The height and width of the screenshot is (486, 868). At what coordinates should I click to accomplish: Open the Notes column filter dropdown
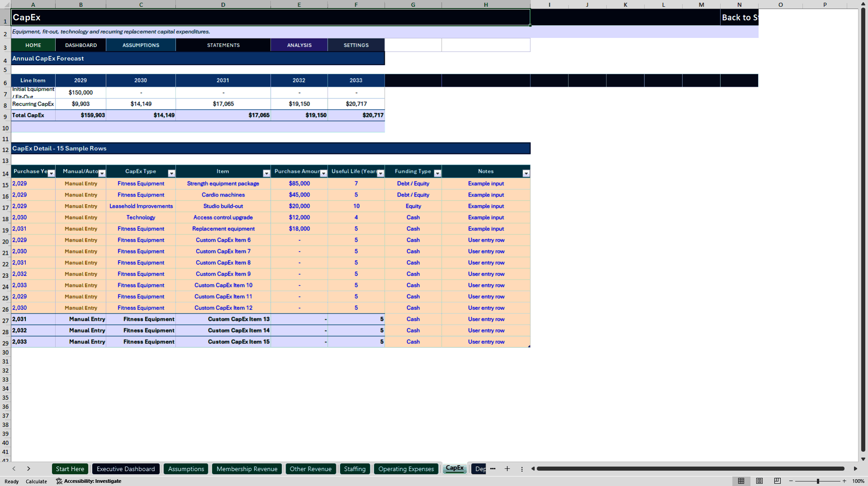(x=526, y=173)
